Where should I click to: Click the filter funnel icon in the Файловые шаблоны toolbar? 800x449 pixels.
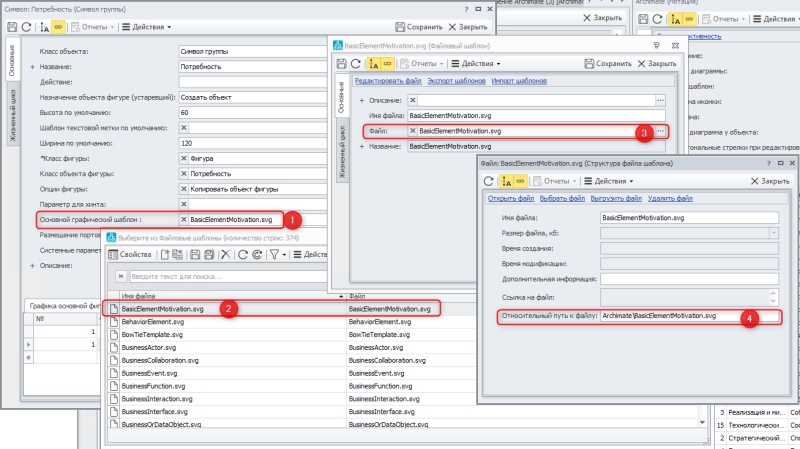pos(274,255)
